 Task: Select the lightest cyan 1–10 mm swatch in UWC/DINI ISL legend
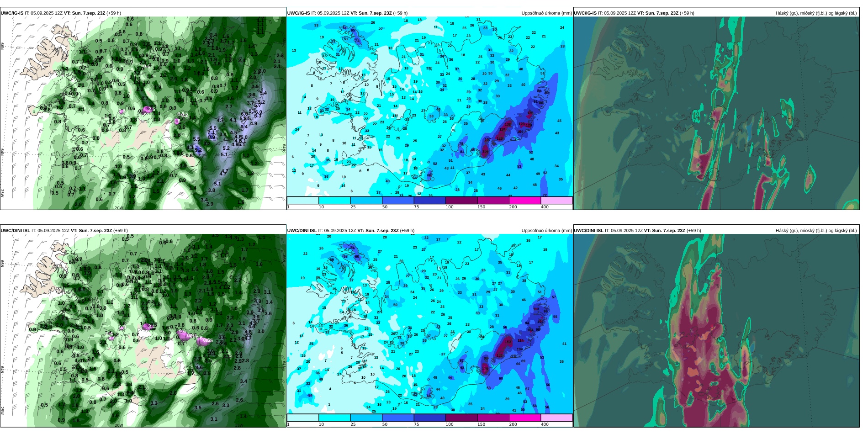[303, 418]
